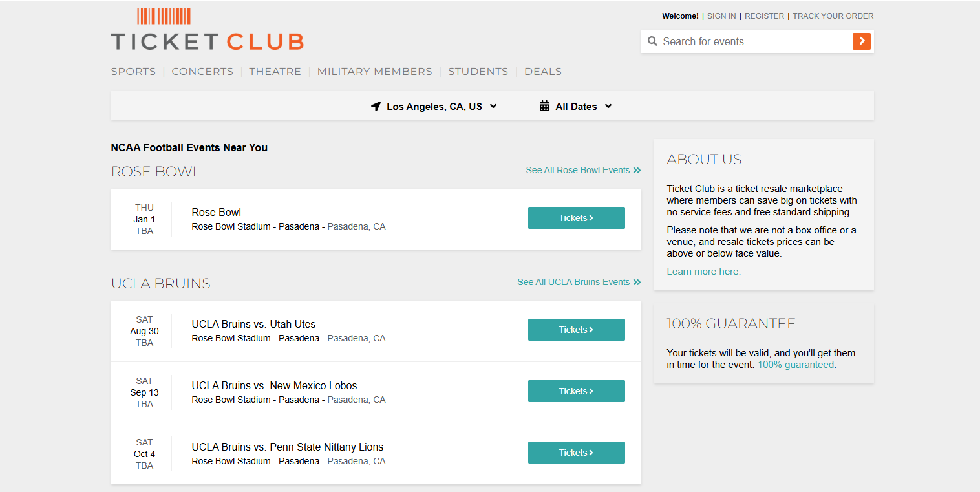Type in the Search for events field
Image resolution: width=980 pixels, height=492 pixels.
(753, 41)
